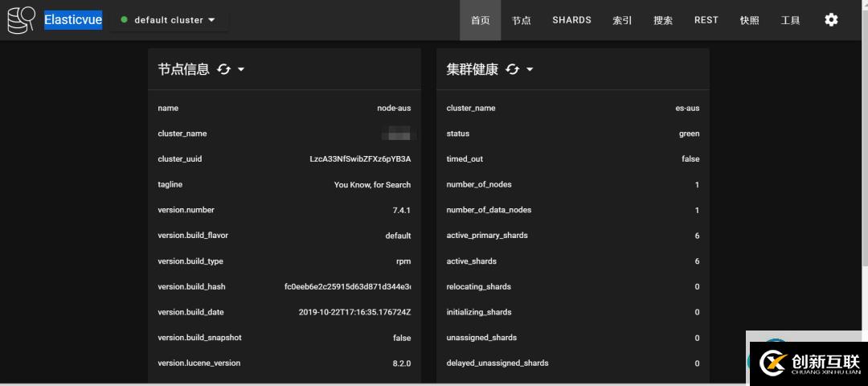The height and width of the screenshot is (386, 868).
Task: Open the settings gear icon
Action: point(831,20)
